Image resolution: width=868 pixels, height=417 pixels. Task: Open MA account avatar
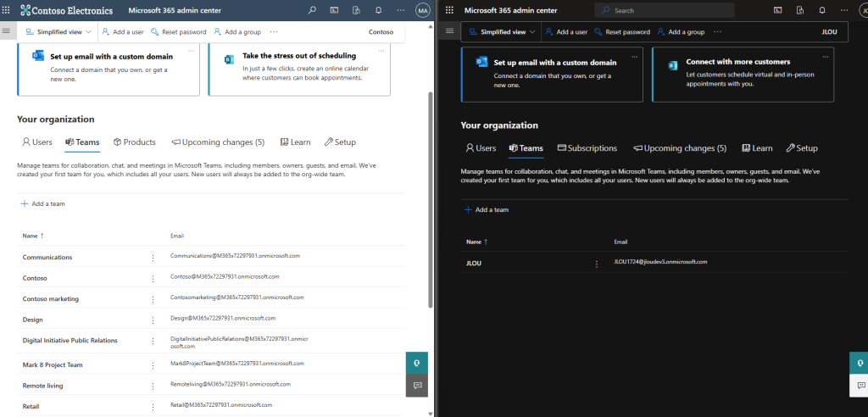[422, 10]
